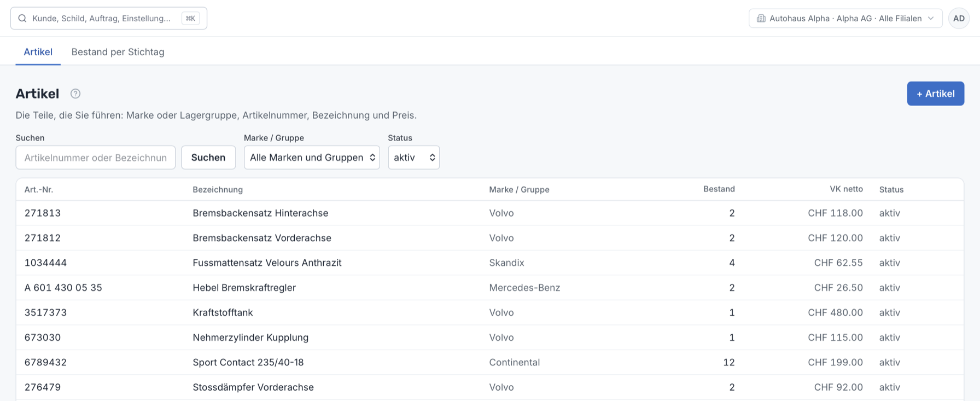Select article number 271813
This screenshot has height=401, width=980.
(x=43, y=213)
